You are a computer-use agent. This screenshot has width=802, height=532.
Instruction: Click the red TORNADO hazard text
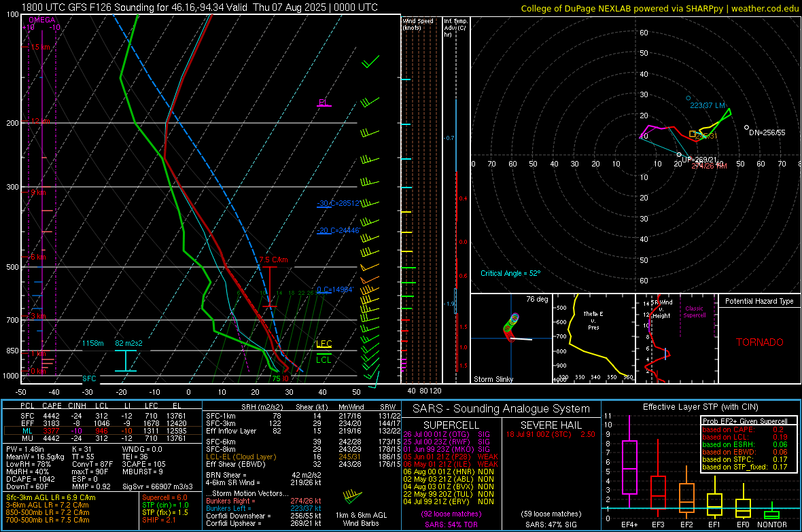[x=760, y=342]
